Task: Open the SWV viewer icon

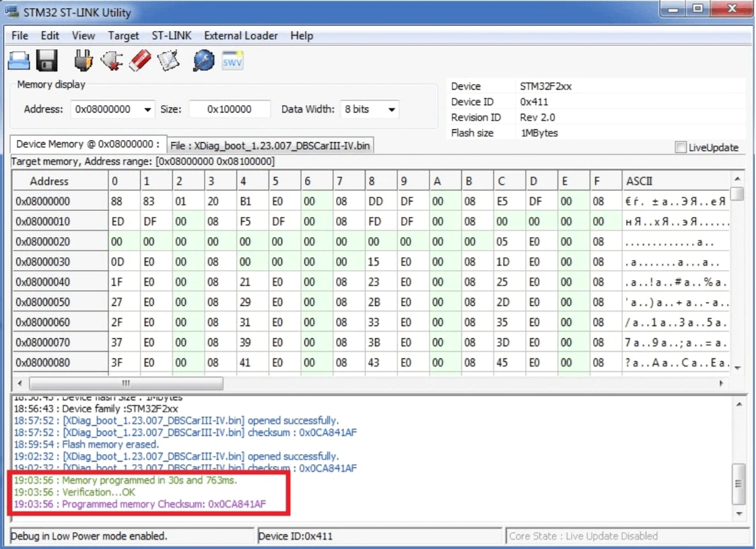Action: click(232, 61)
